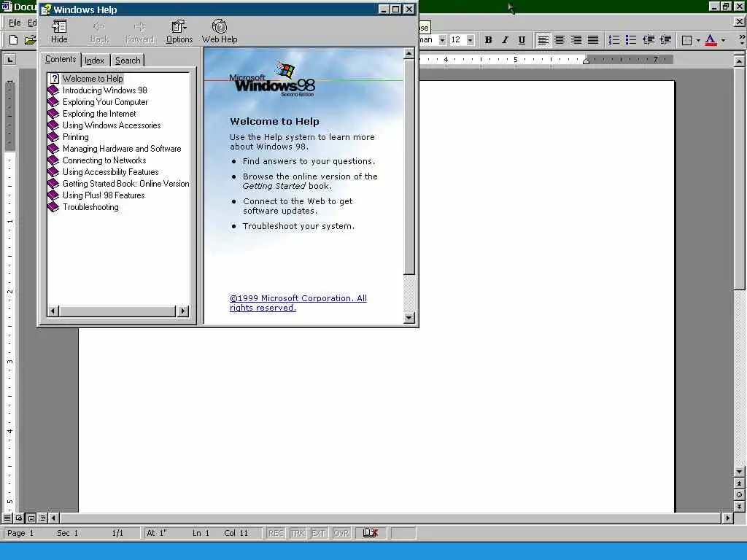Apply bulleted list in Word
This screenshot has height=560, width=747.
[631, 40]
